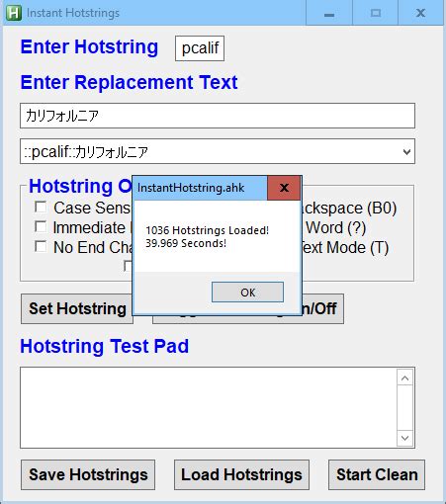Expand the ::pcalif:: hotstring combo box arrow
The width and height of the screenshot is (446, 504).
click(406, 152)
